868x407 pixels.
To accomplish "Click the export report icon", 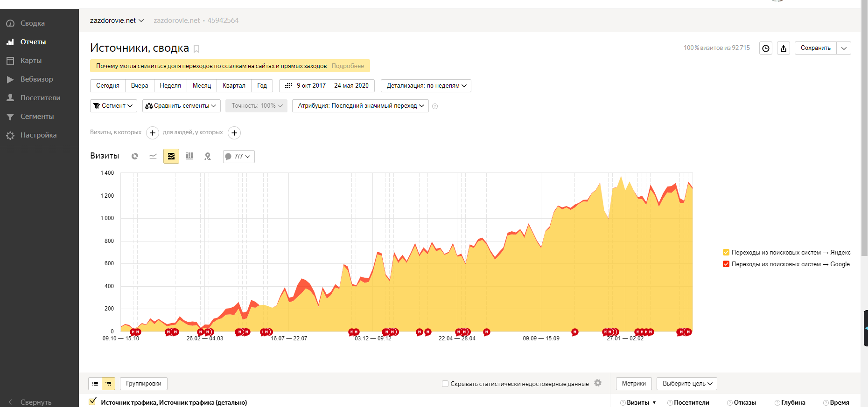I will pos(784,48).
